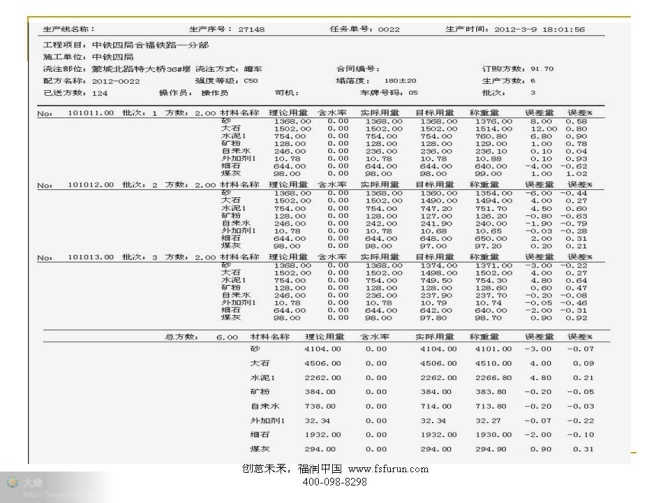The height and width of the screenshot is (503, 670).
Task: Click ordered volume value 91.70
Action: coord(542,69)
